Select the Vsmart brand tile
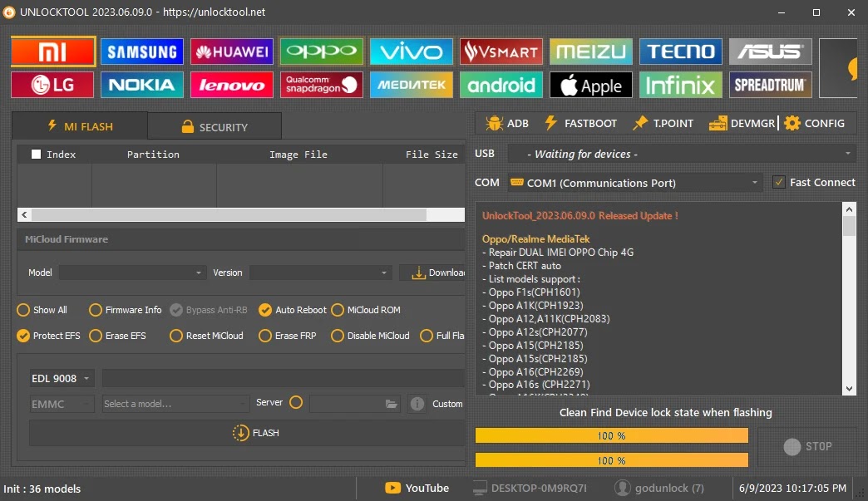868x501 pixels. point(501,52)
